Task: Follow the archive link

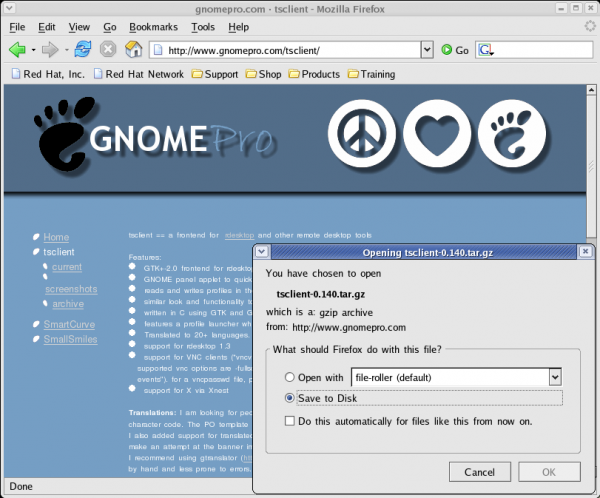Action: [68, 304]
